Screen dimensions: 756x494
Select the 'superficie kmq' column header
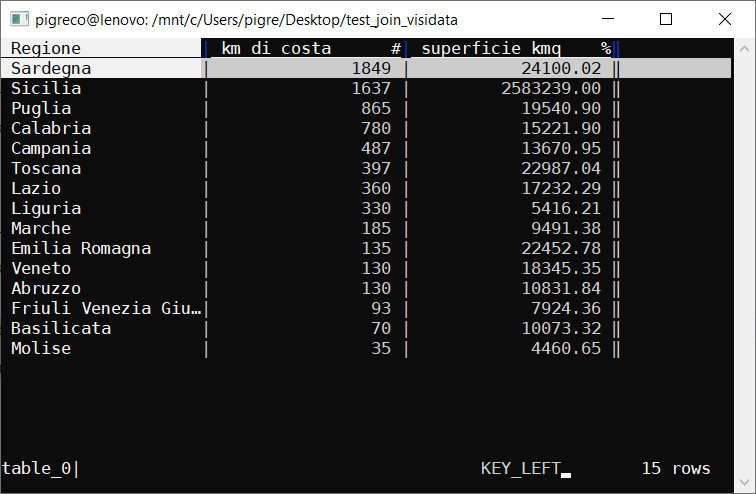click(x=491, y=49)
